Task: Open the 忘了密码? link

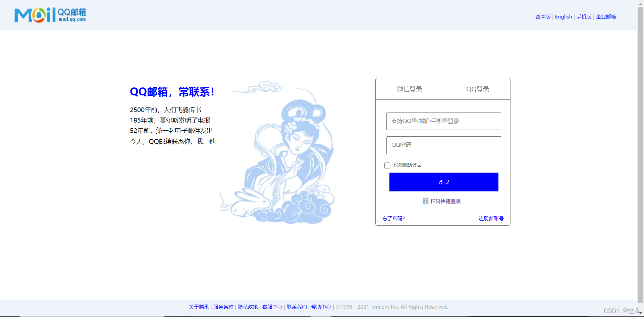Action: (393, 218)
